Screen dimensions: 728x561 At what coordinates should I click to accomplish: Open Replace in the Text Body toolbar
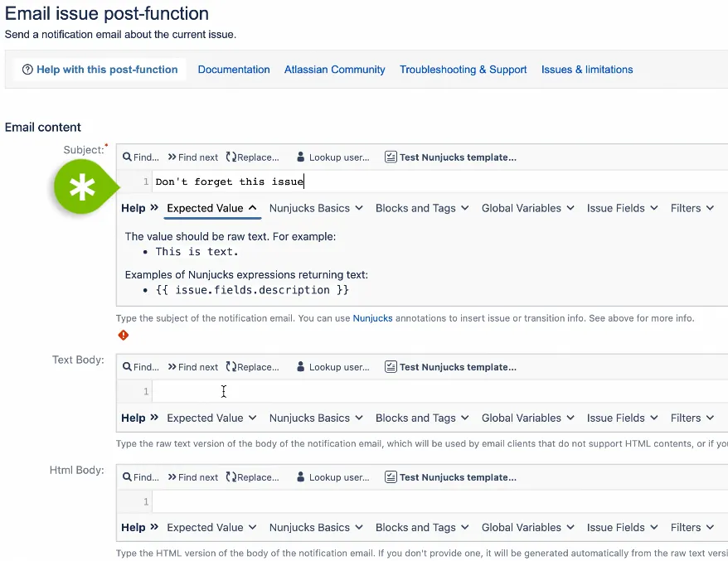point(253,367)
